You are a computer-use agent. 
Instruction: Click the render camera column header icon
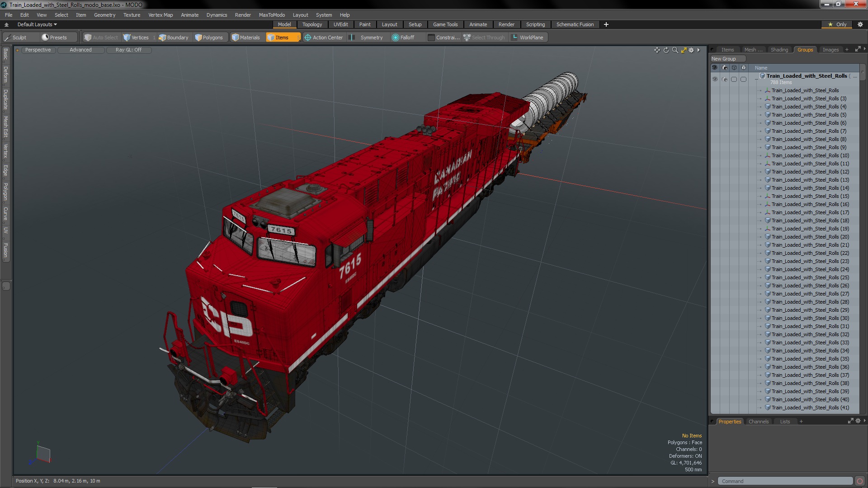(725, 68)
